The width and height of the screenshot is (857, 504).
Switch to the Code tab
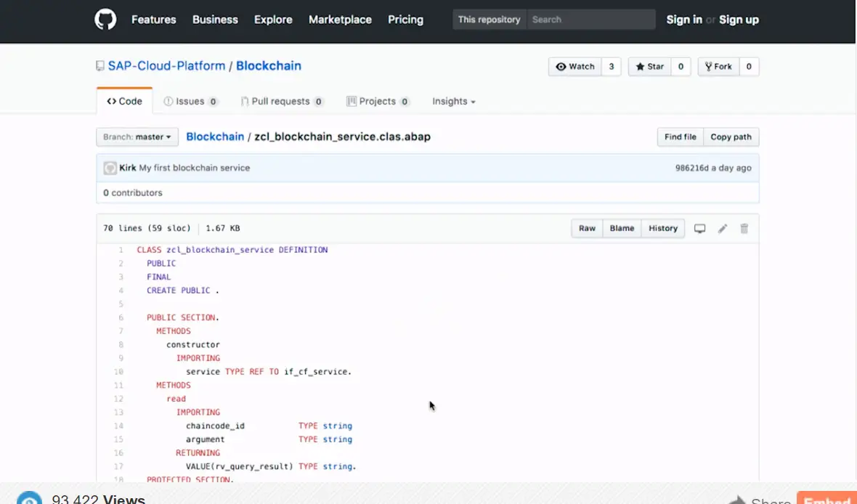tap(125, 101)
